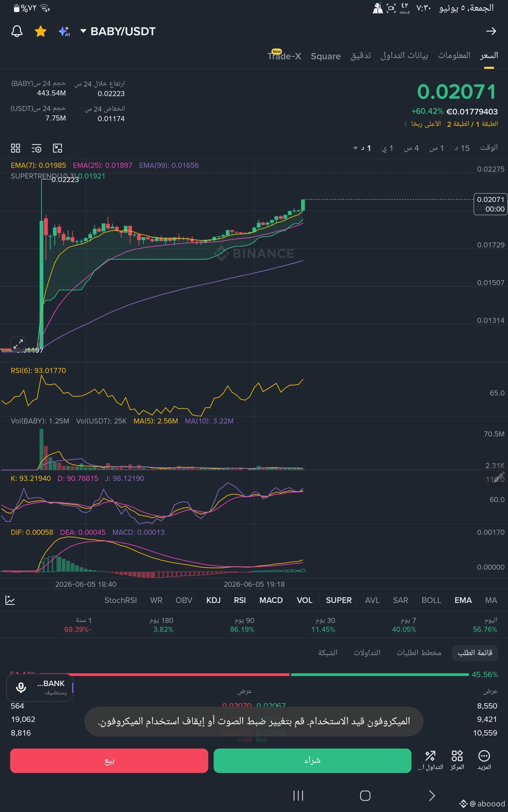This screenshot has width=508, height=812.
Task: Open the مخطط الطلبات tab
Action: point(419,653)
